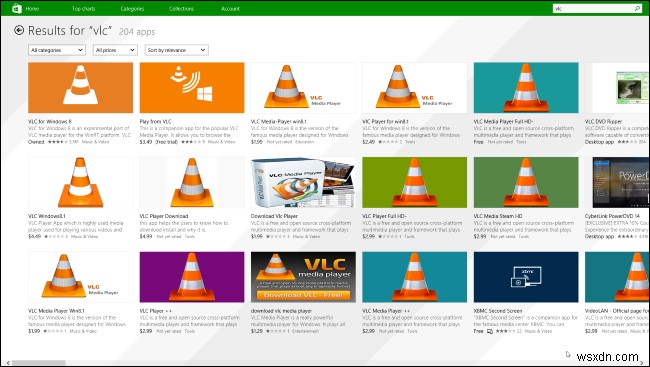The image size is (650, 367).
Task: Click the '204 apps' result count
Action: point(137,32)
